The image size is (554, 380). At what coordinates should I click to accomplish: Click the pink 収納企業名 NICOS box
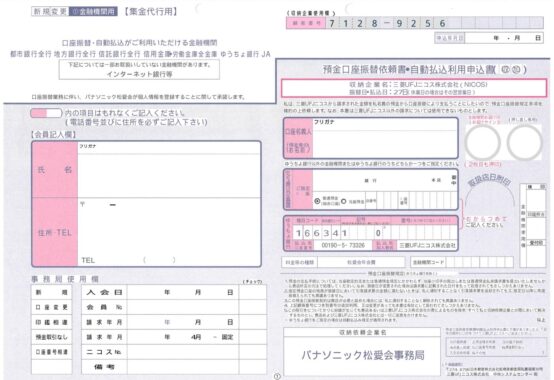tap(414, 88)
